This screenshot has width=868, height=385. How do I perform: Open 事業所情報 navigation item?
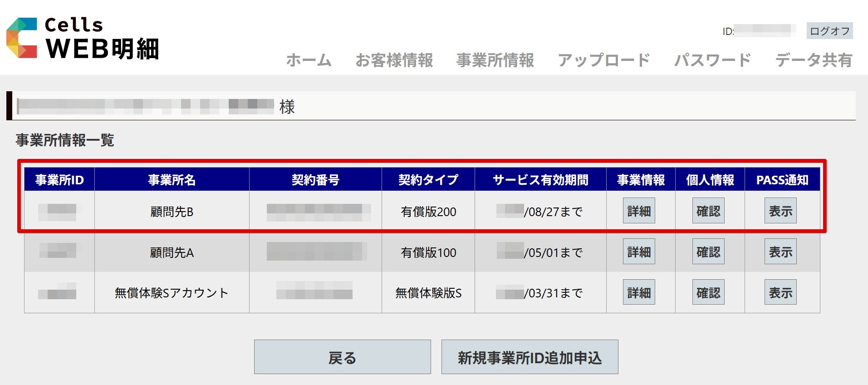tap(495, 60)
